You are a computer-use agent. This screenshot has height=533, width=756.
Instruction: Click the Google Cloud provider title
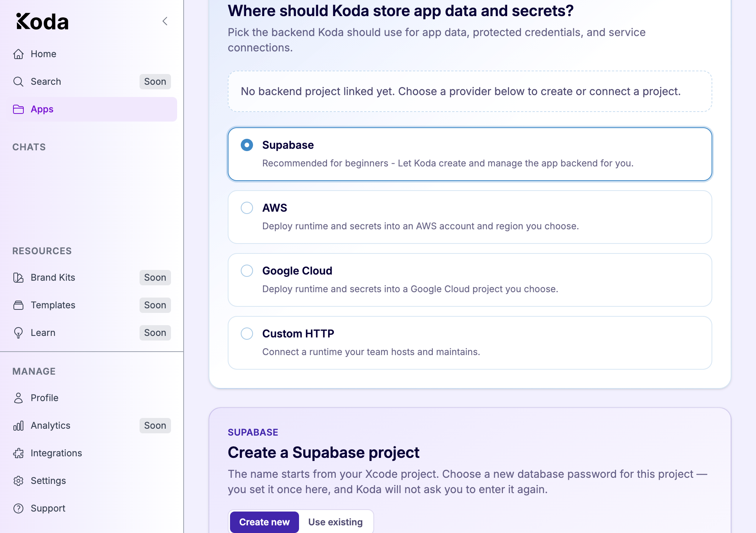[297, 271]
